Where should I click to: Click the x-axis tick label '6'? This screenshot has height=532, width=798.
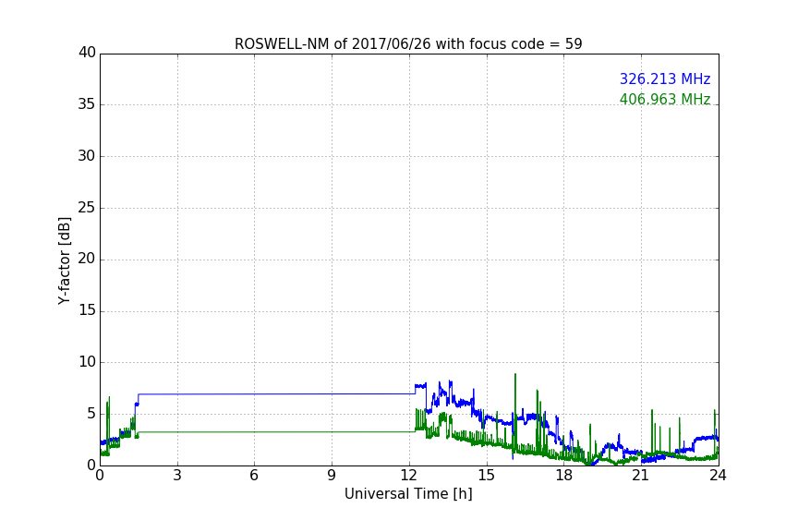pos(254,476)
